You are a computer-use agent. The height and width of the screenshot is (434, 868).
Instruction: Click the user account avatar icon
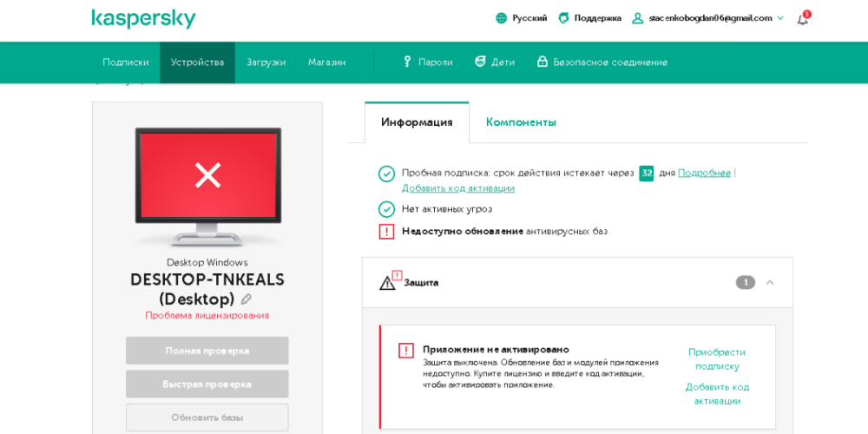pyautogui.click(x=638, y=18)
